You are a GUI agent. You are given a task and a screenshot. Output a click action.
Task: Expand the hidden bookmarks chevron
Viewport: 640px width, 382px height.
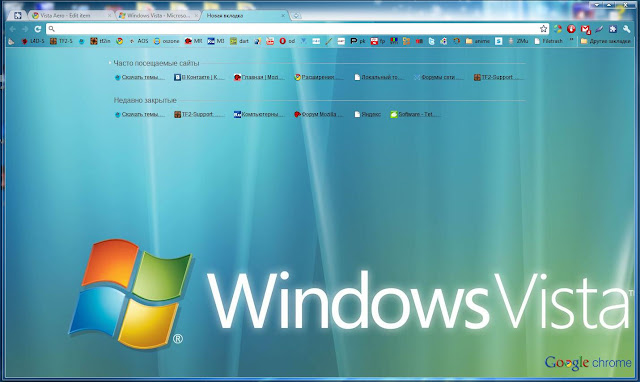click(x=571, y=40)
